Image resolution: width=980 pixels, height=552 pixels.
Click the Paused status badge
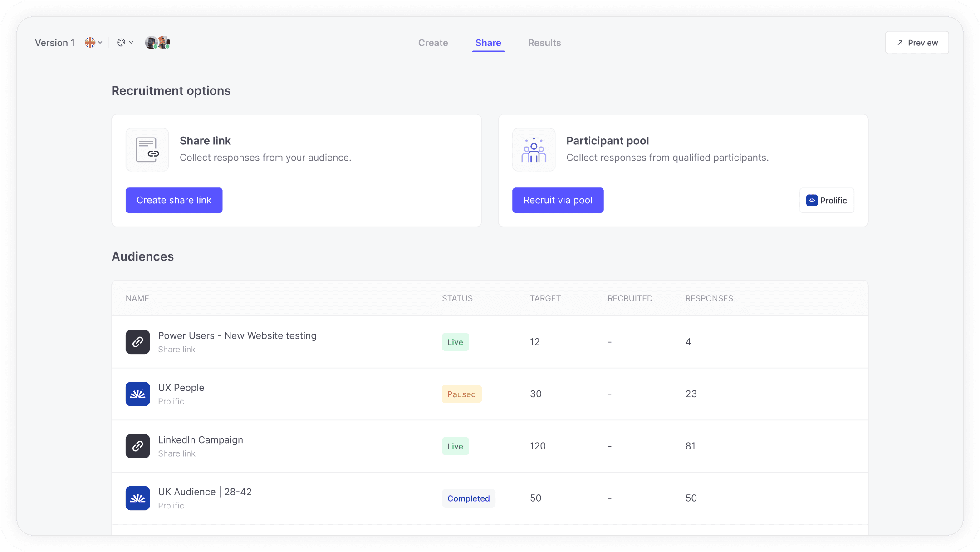point(461,394)
